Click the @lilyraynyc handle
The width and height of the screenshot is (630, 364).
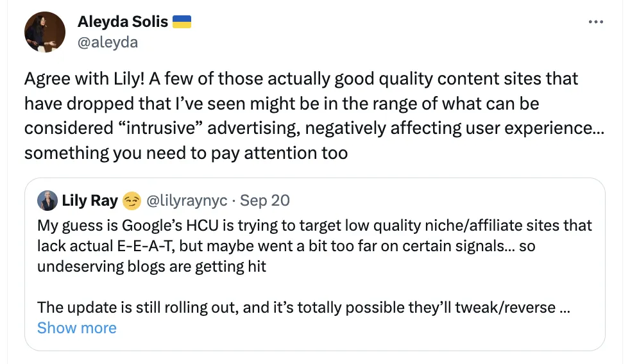[x=187, y=201]
